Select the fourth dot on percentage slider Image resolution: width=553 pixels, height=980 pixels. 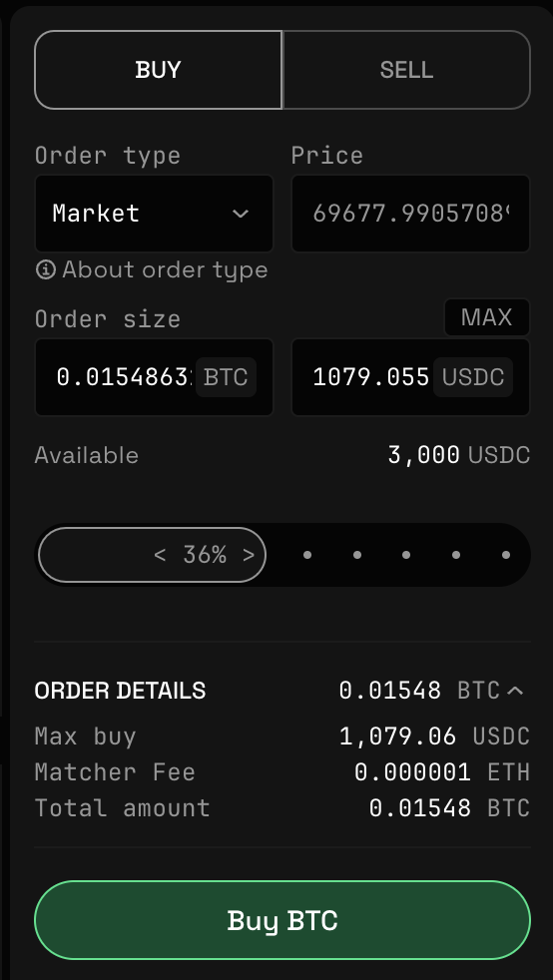coord(456,555)
